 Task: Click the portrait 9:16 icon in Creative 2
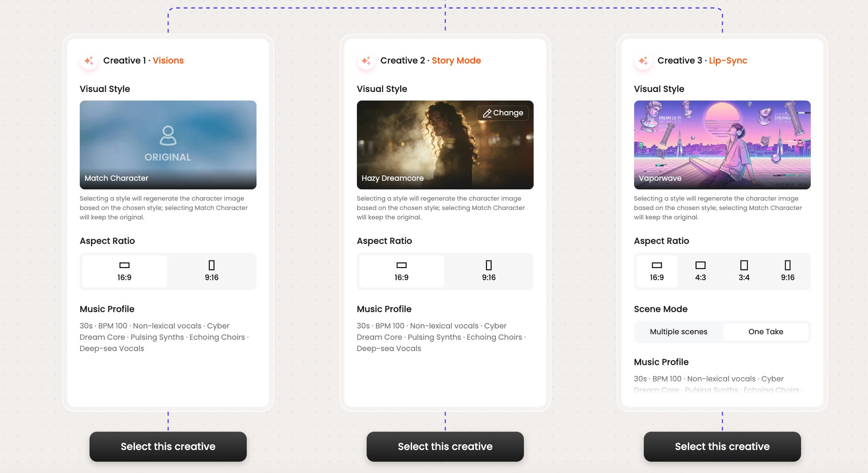point(489,265)
